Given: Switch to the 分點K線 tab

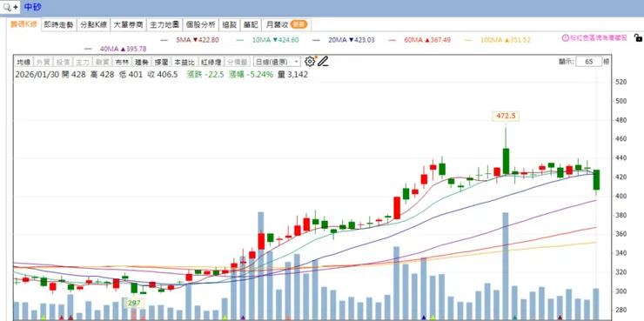Looking at the screenshot, I should 94,24.
